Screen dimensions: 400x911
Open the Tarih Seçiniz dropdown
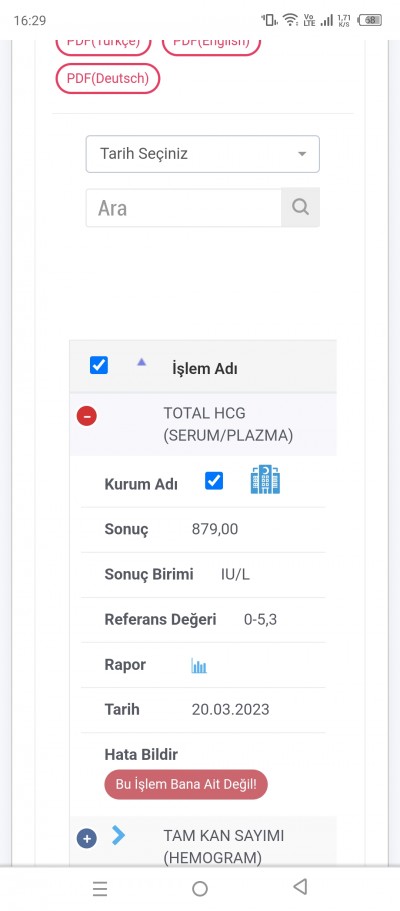pyautogui.click(x=203, y=154)
